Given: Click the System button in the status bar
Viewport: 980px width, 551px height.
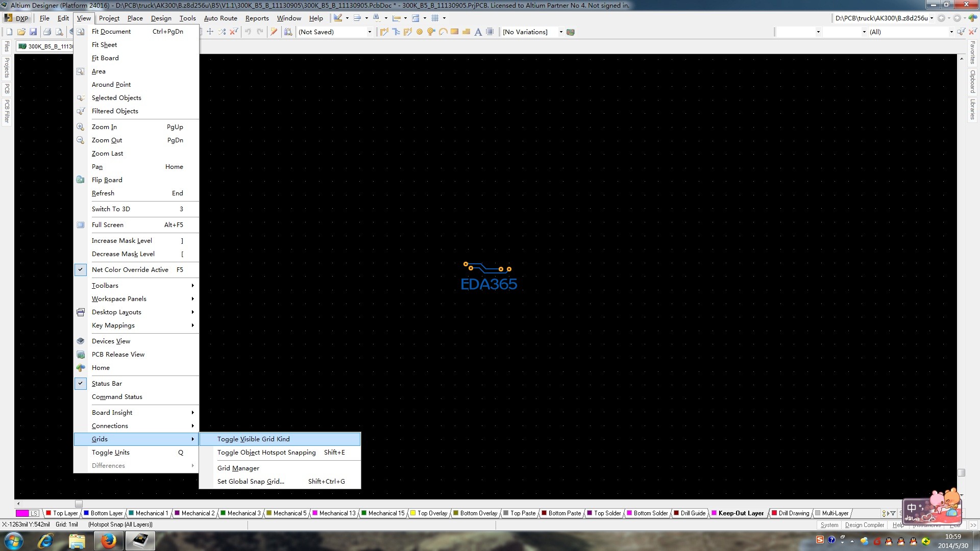Looking at the screenshot, I should click(x=829, y=524).
